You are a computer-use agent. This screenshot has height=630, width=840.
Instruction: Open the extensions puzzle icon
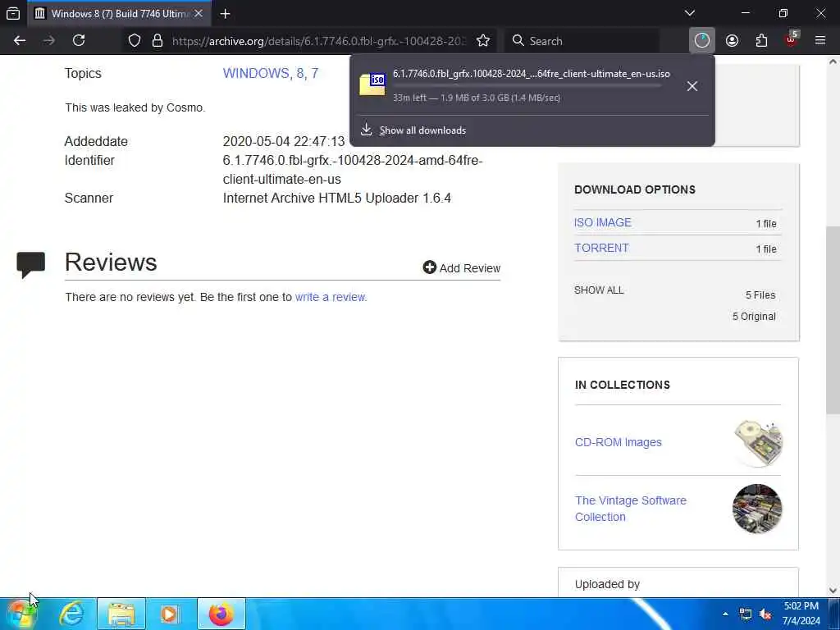761,41
